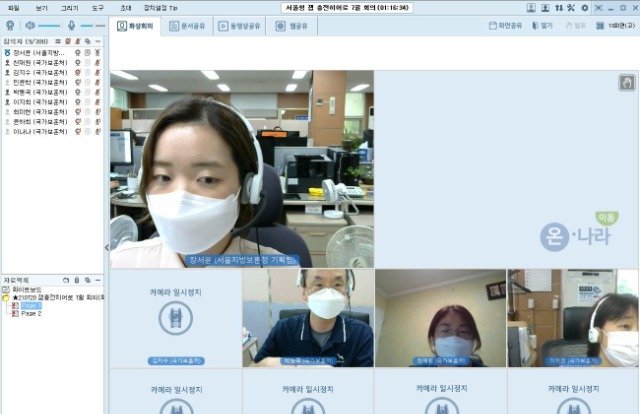
Task: Open the 문서공유 tab
Action: click(x=188, y=25)
